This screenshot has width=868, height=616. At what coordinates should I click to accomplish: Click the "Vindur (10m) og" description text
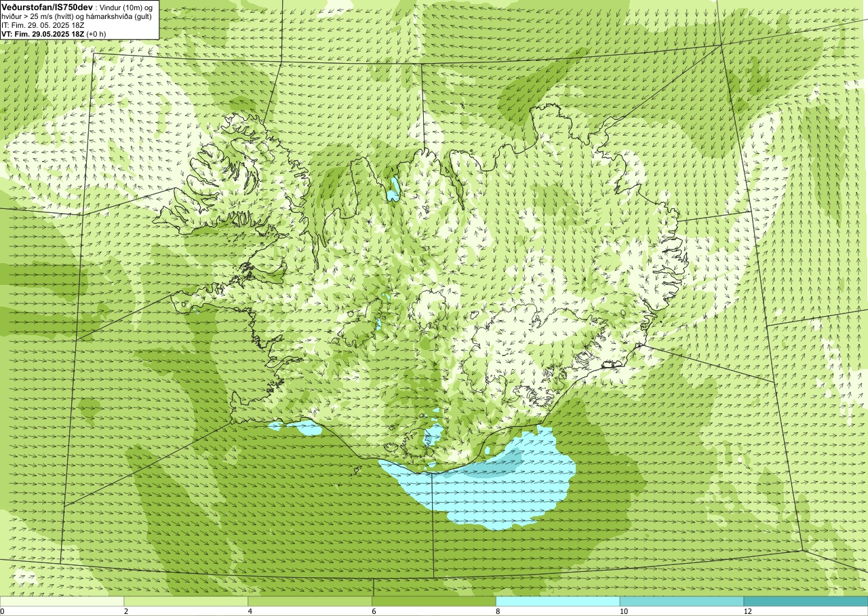point(127,7)
